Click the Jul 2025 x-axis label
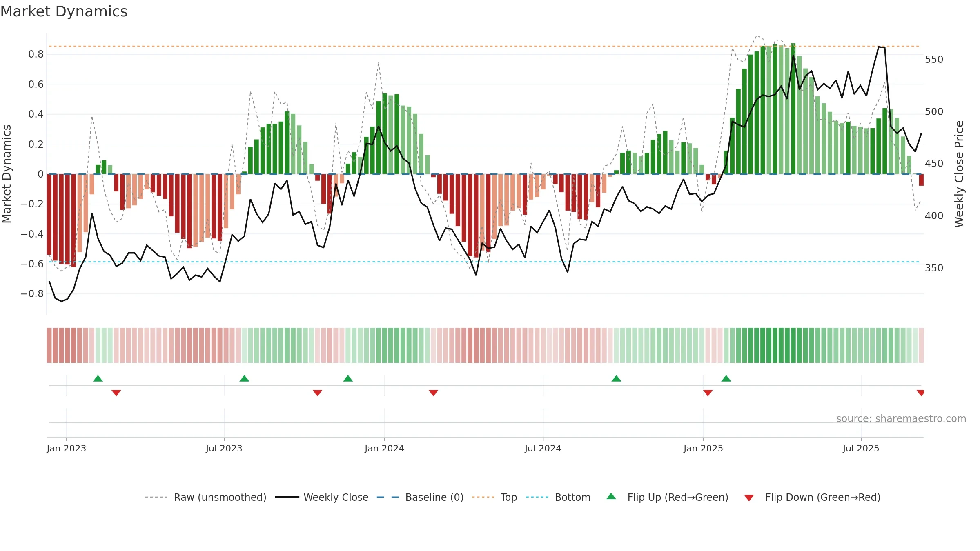Screen dimensions: 980x551 (861, 448)
